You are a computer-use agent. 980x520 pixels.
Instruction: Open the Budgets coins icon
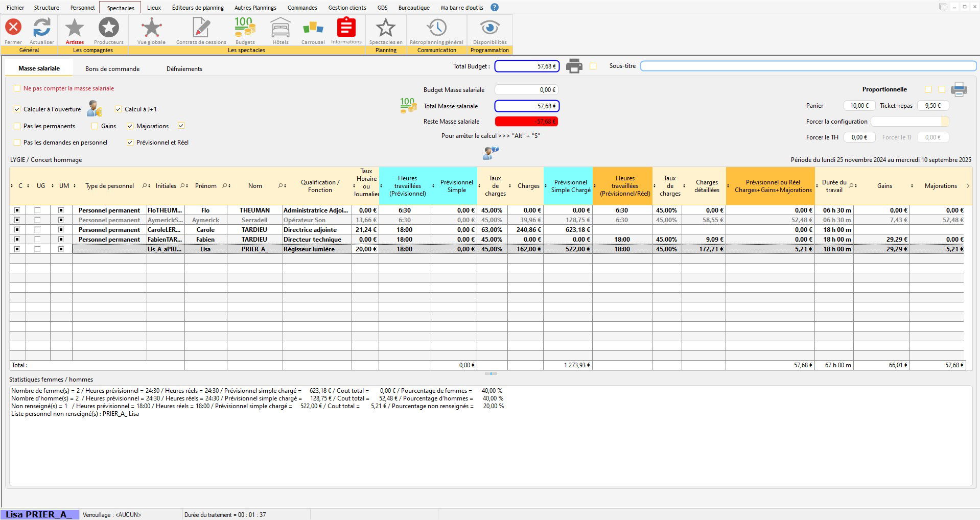point(245,28)
